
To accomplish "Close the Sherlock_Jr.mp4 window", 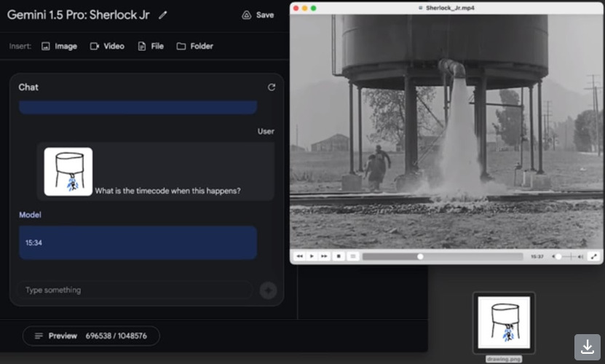I will pyautogui.click(x=296, y=8).
